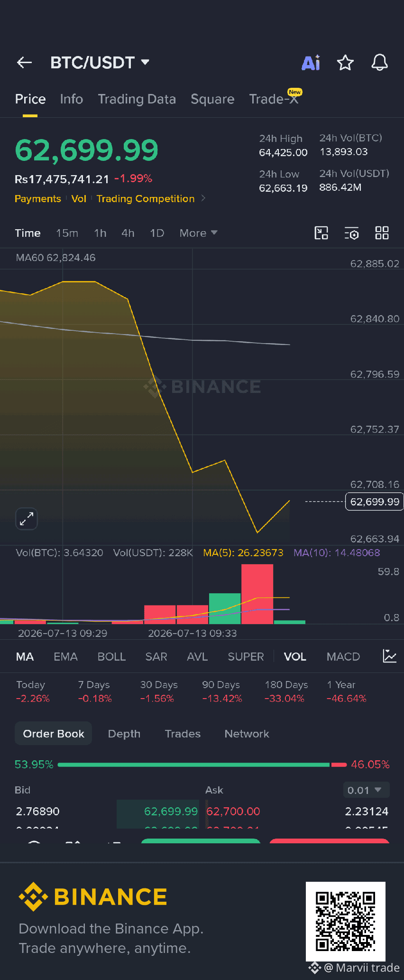The width and height of the screenshot is (404, 980).
Task: Toggle the BOLL indicator
Action: (111, 657)
